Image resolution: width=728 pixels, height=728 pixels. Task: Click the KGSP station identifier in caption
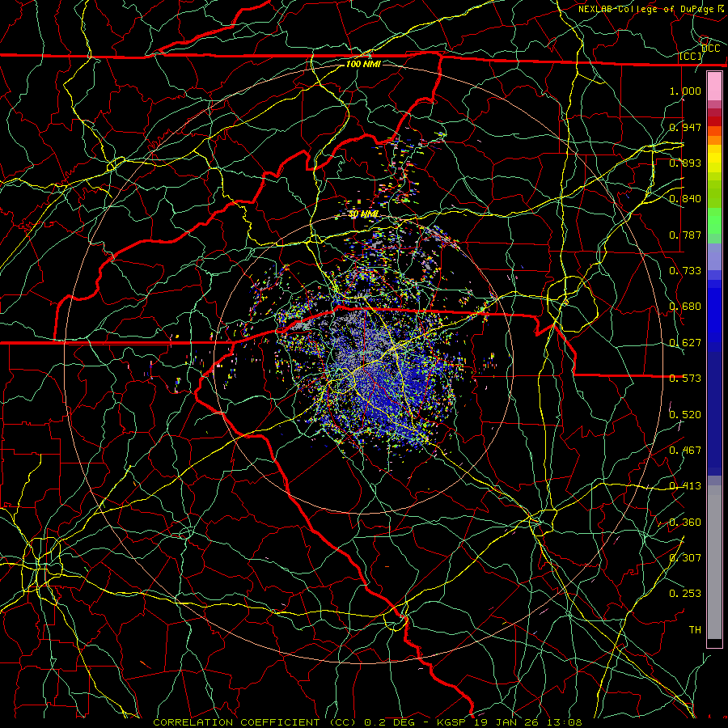(x=452, y=722)
